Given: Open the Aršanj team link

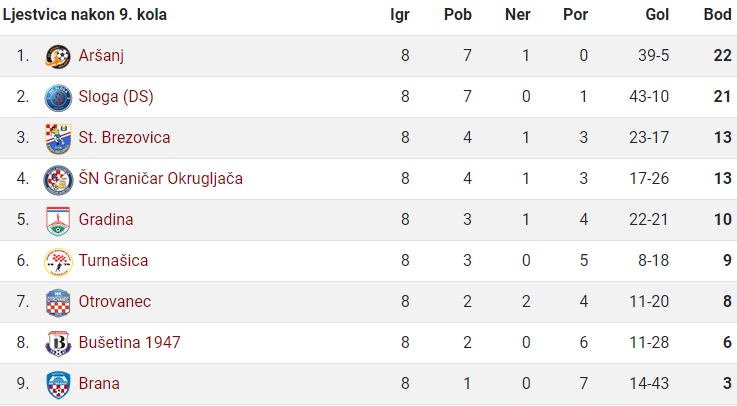Looking at the screenshot, I should (101, 55).
